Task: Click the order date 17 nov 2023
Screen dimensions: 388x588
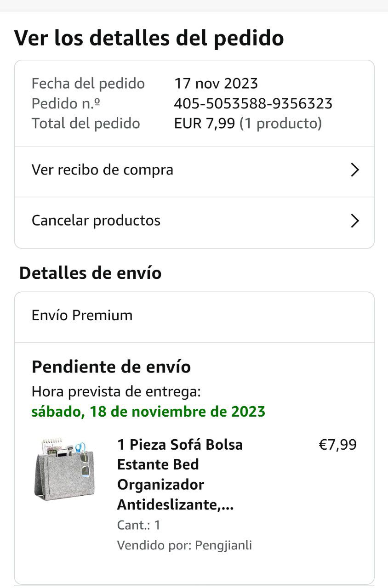Action: click(216, 84)
